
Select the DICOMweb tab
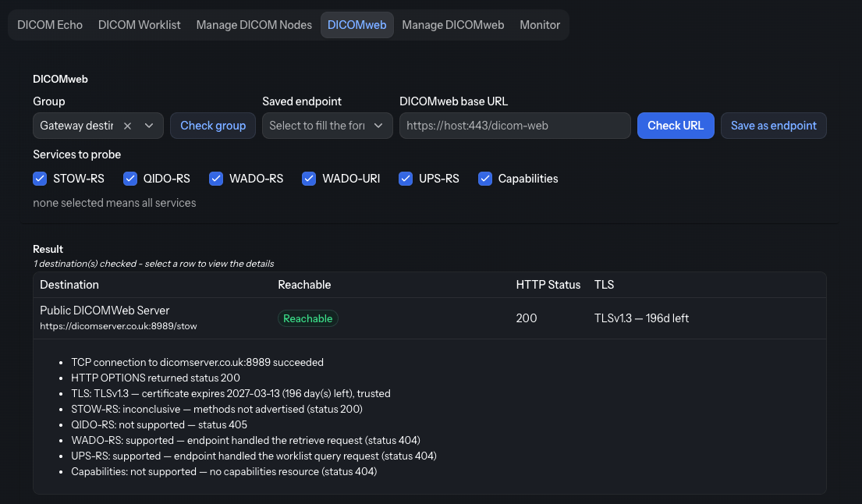click(357, 25)
